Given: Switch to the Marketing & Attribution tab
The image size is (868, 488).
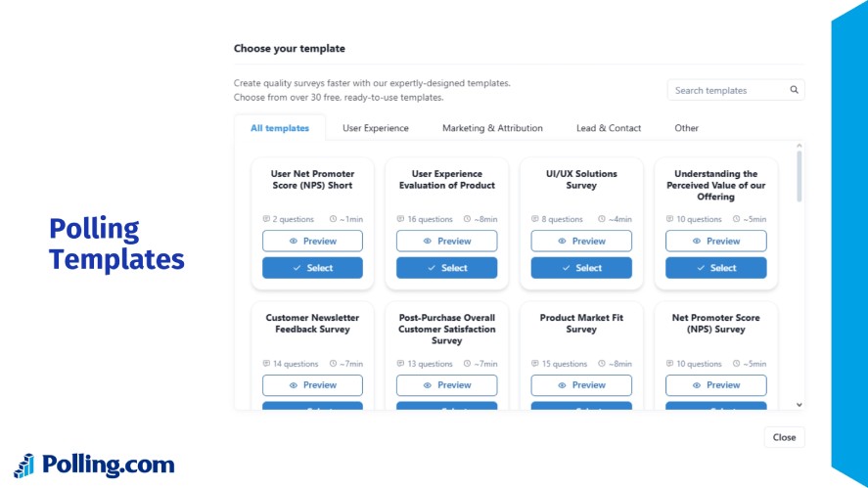Looking at the screenshot, I should 492,128.
